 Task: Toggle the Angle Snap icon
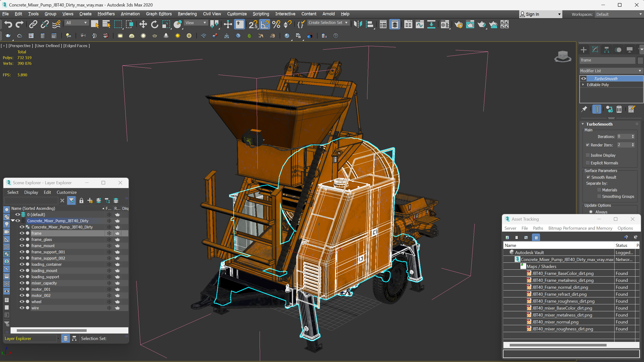tap(265, 24)
